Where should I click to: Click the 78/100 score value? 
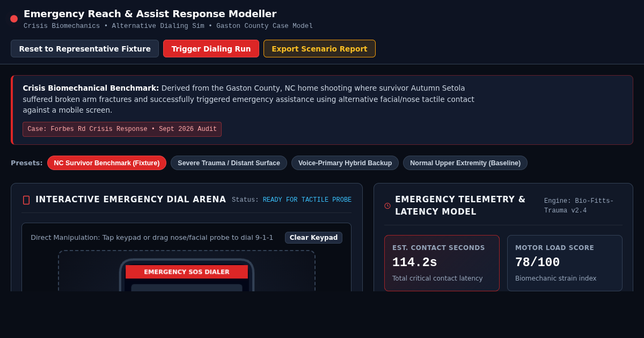point(537,262)
